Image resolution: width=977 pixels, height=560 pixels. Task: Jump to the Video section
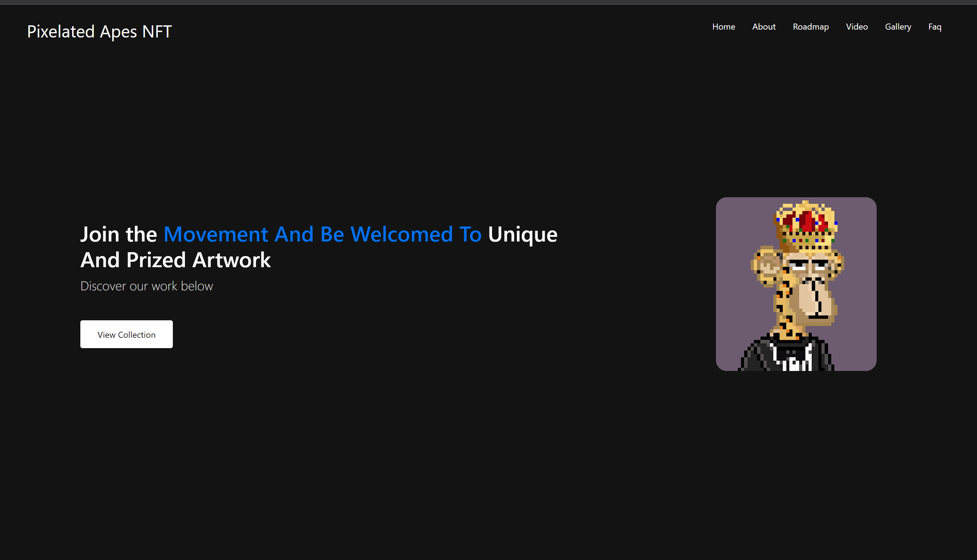coord(857,27)
